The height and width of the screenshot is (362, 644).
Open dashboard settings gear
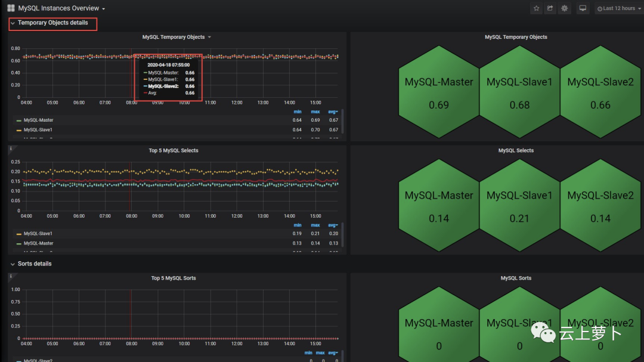coord(565,8)
